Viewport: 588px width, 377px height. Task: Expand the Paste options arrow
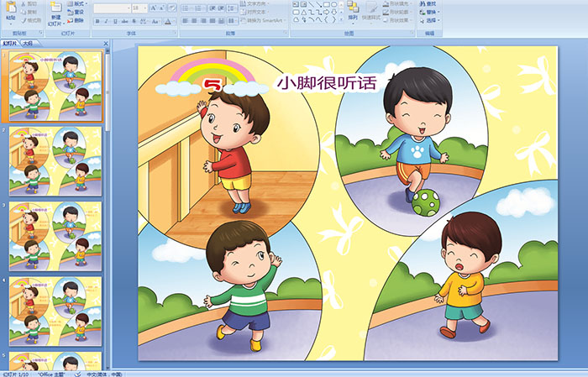pos(11,24)
